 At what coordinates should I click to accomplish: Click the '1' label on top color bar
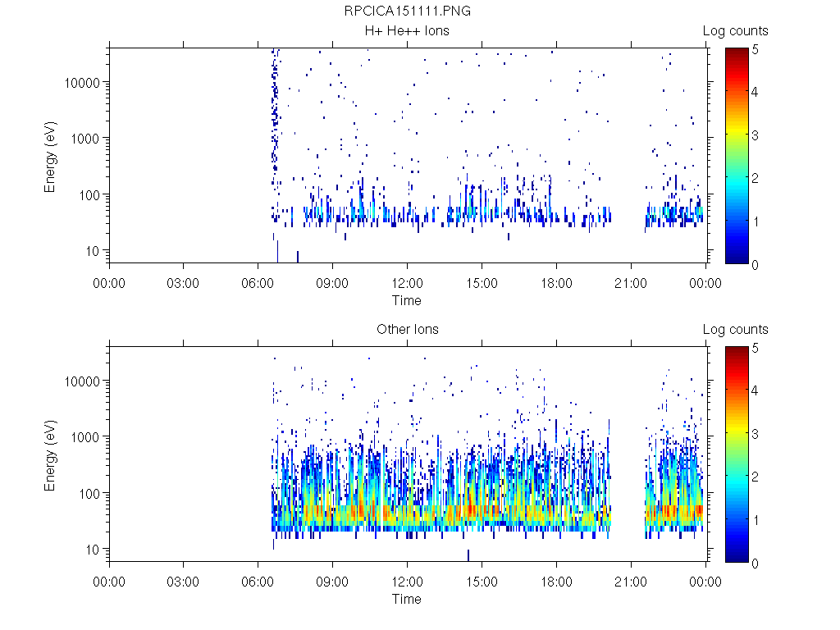click(756, 221)
